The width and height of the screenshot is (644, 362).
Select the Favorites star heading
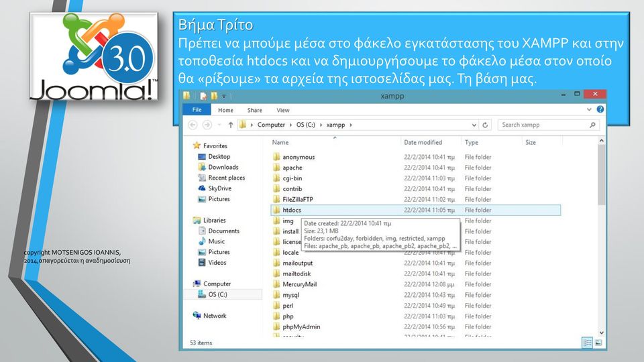click(x=209, y=145)
